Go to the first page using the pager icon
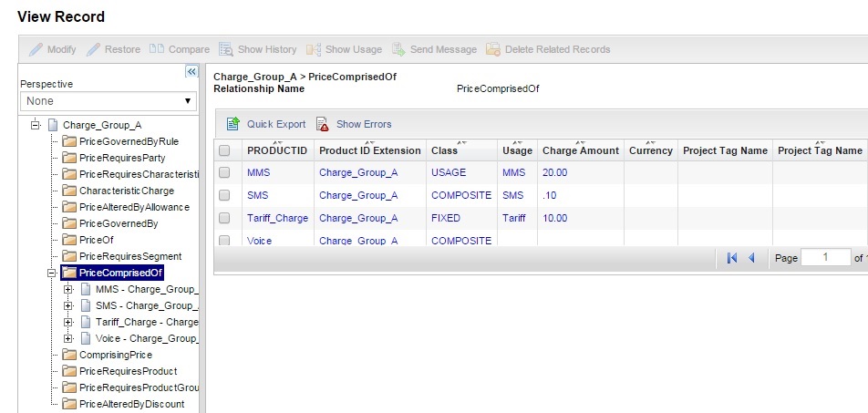The image size is (868, 413). [732, 258]
